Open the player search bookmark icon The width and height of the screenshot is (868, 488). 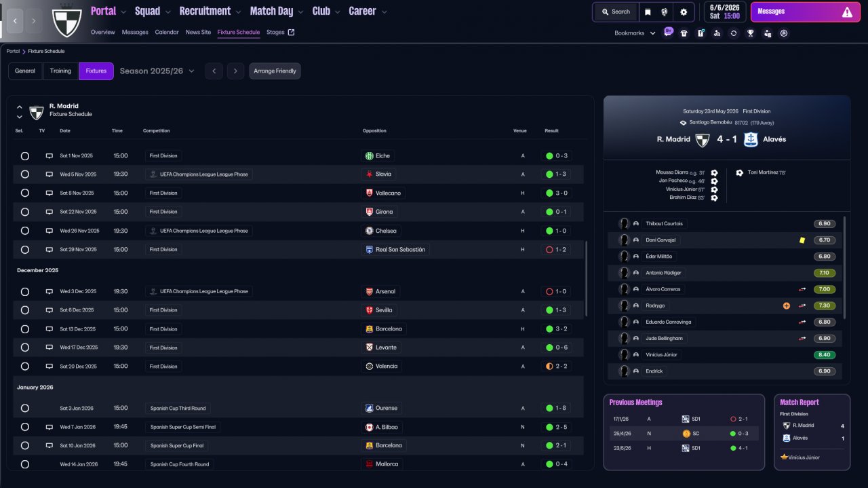tap(717, 33)
